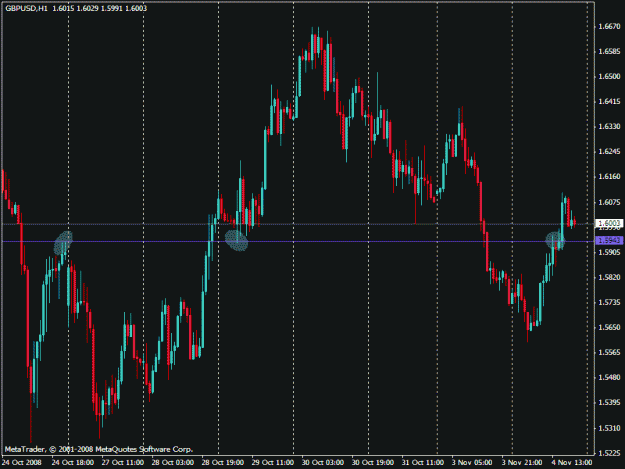Screen dimensions: 625x469
Task: Click the 1.6500 price axis label
Action: (609, 77)
